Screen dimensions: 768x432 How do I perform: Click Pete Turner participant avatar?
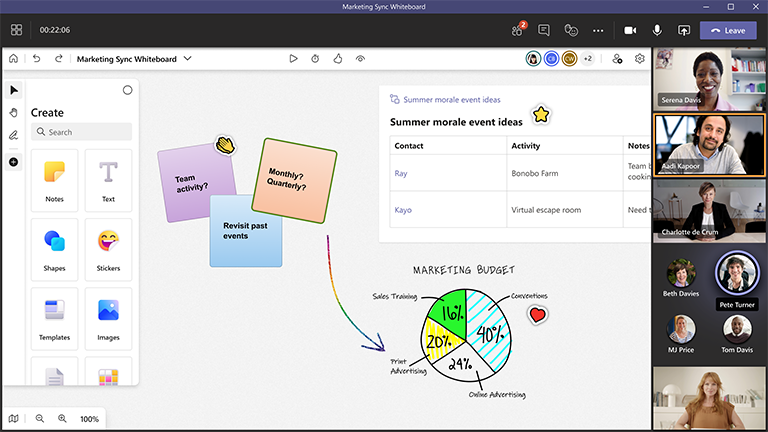pyautogui.click(x=737, y=272)
